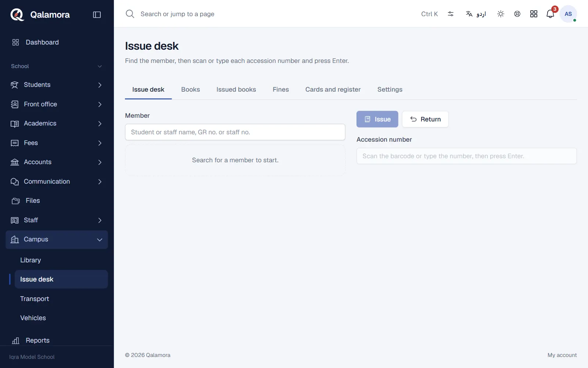Click the Dashboard grid icon
588x368 pixels.
[x=15, y=42]
